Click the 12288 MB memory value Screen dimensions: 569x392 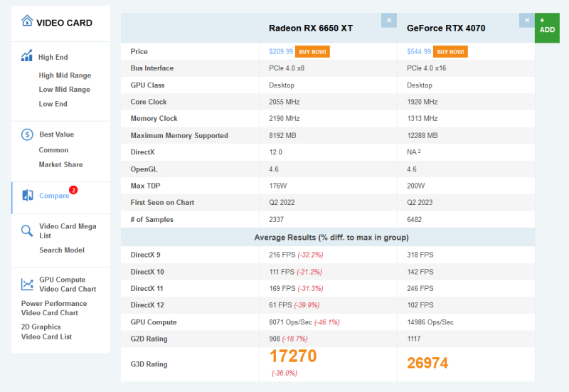coord(422,136)
